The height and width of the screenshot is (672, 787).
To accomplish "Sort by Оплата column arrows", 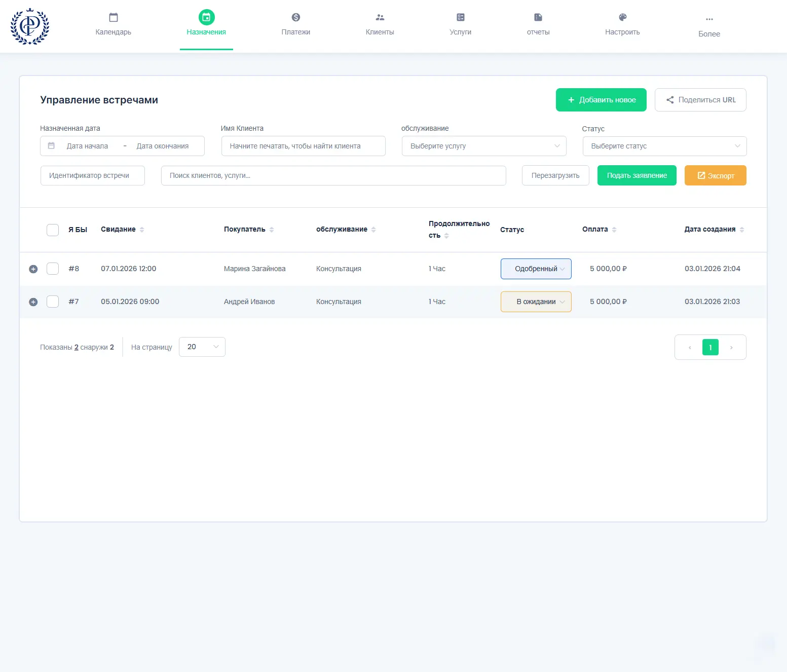I will tap(614, 230).
